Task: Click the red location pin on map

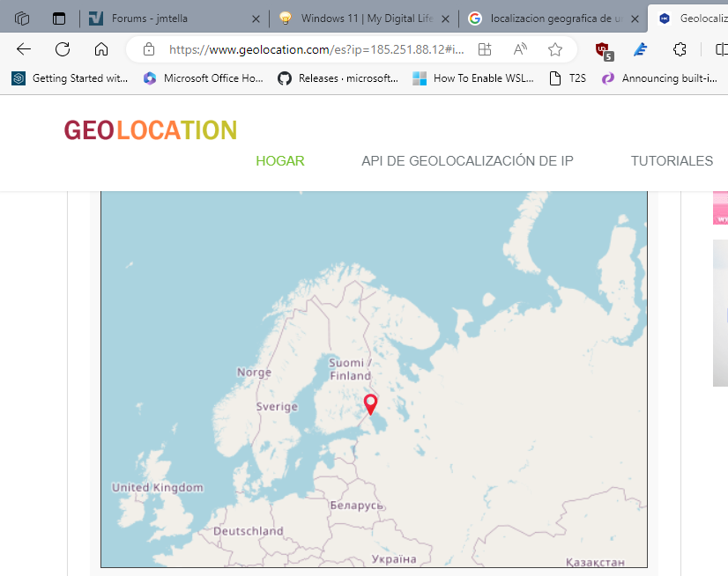Action: (x=371, y=404)
